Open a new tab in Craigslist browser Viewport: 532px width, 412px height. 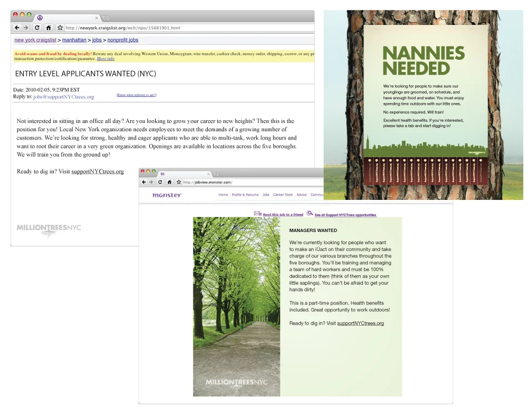tap(106, 18)
